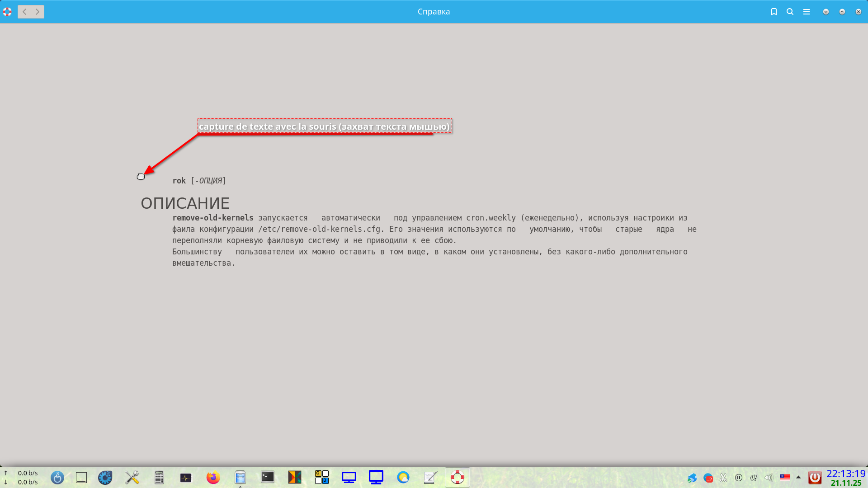
Task: Open search in the Help viewer
Action: [x=790, y=12]
